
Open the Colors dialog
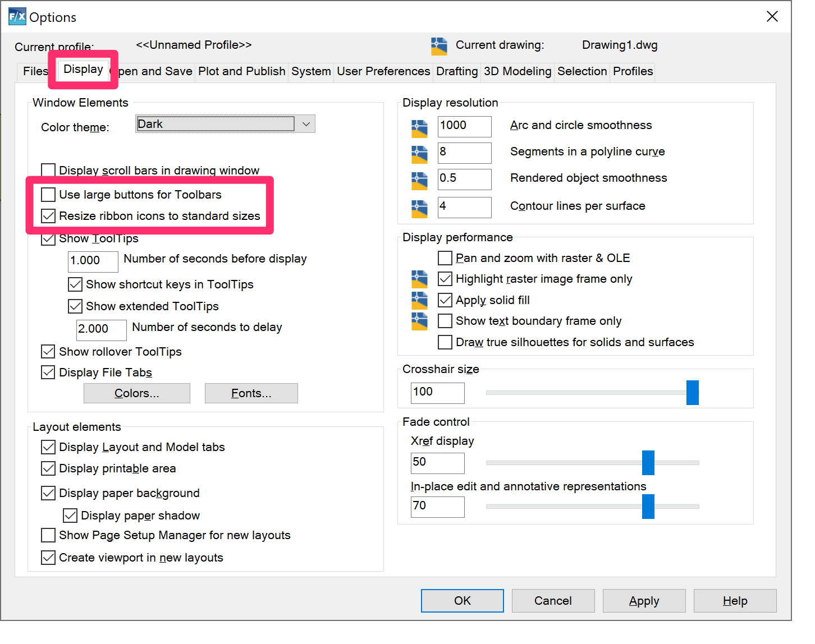136,393
